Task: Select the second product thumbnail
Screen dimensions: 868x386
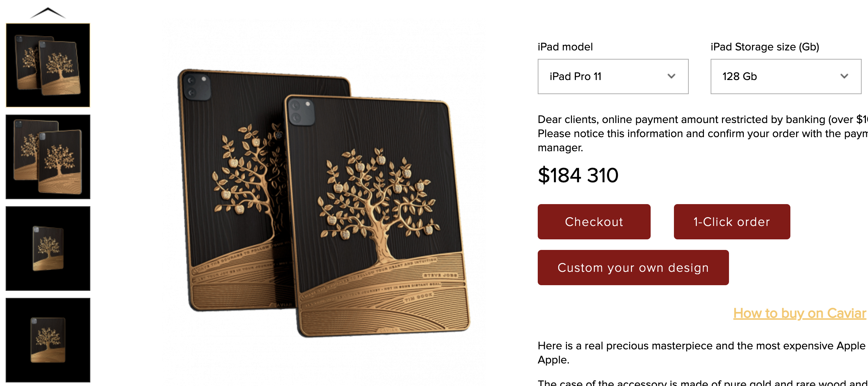Action: (x=48, y=157)
